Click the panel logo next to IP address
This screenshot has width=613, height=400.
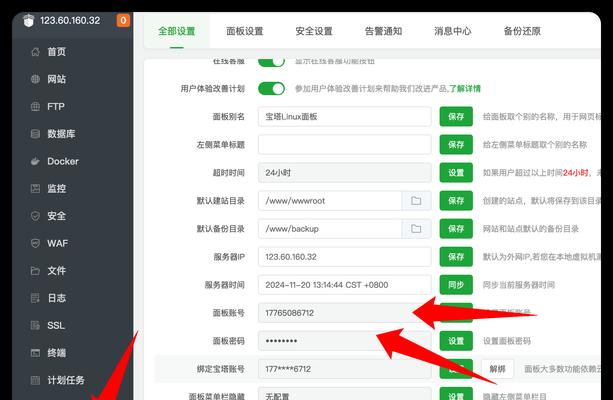[x=29, y=20]
